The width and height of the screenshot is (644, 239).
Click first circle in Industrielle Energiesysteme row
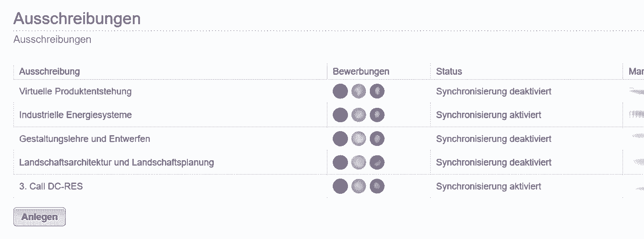[340, 115]
